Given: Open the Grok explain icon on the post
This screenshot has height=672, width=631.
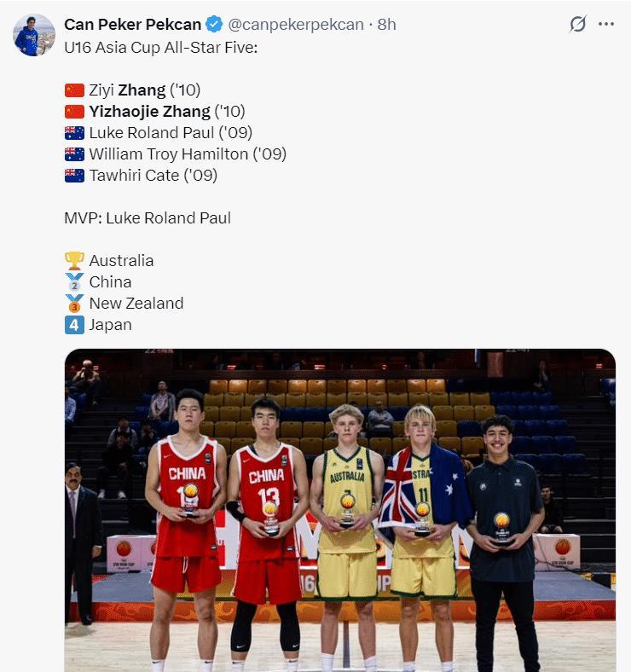Looking at the screenshot, I should [x=578, y=25].
